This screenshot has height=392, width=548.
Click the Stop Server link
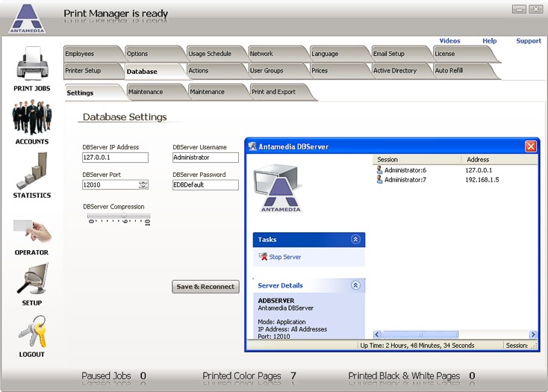coord(285,257)
